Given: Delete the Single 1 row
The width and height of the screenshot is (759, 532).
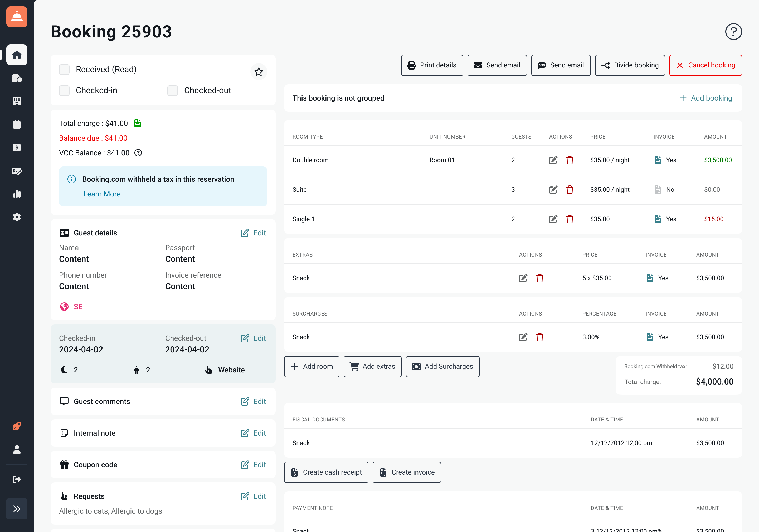Looking at the screenshot, I should coord(570,219).
